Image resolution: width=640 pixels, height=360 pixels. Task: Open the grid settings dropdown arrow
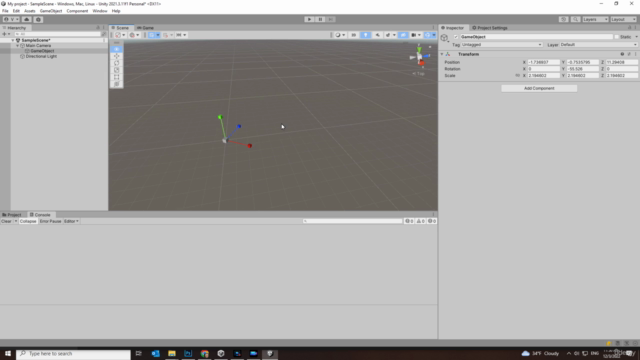[x=158, y=35]
